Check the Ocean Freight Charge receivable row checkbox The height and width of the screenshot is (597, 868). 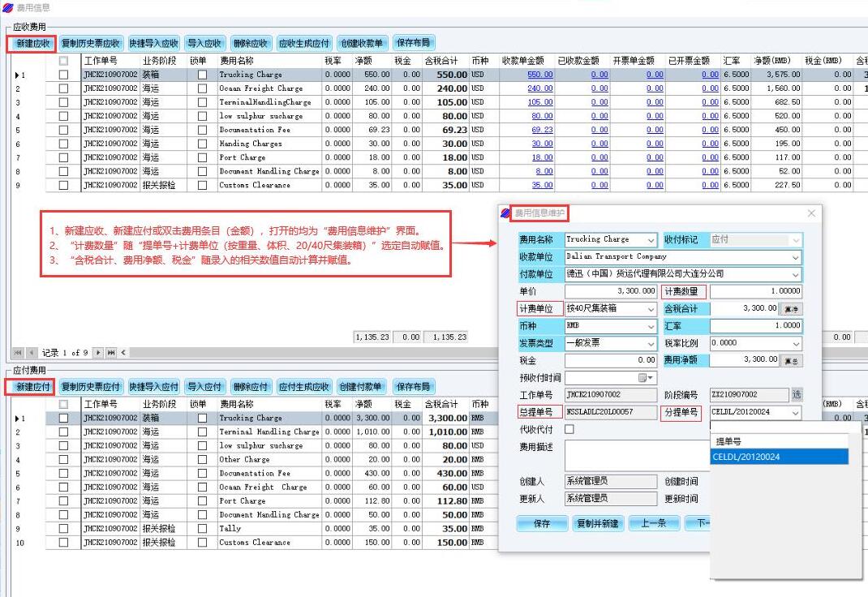(63, 88)
